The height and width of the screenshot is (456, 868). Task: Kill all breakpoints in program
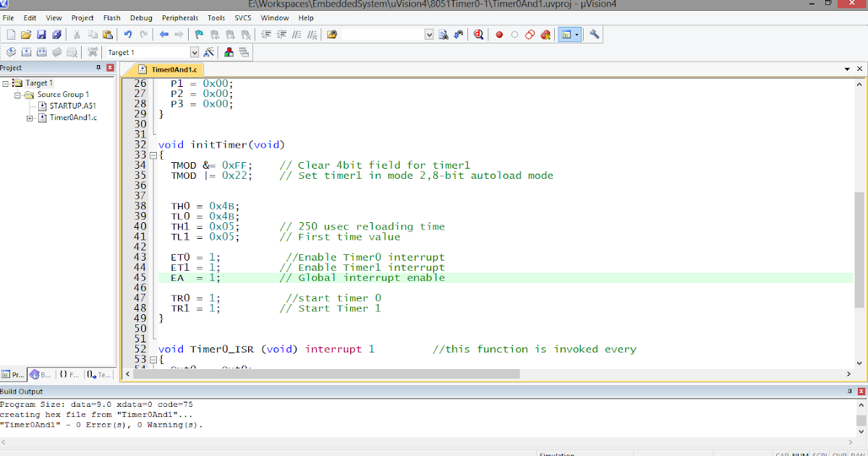click(x=545, y=34)
